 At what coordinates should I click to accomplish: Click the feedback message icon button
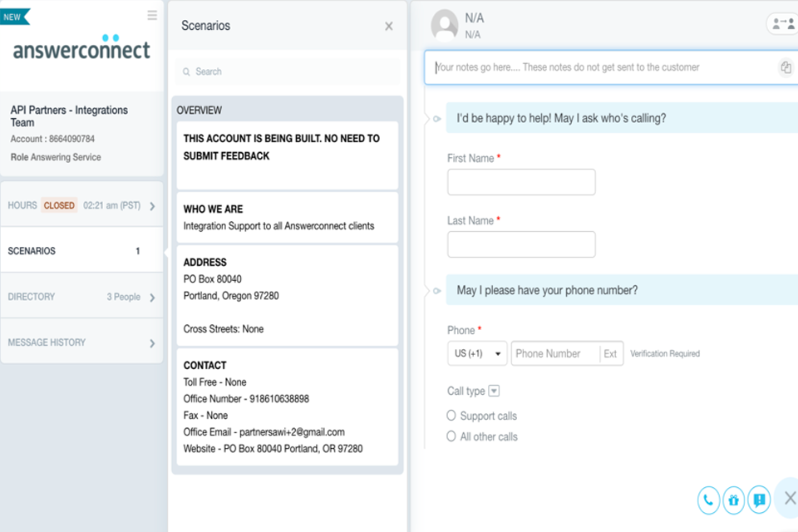(759, 500)
